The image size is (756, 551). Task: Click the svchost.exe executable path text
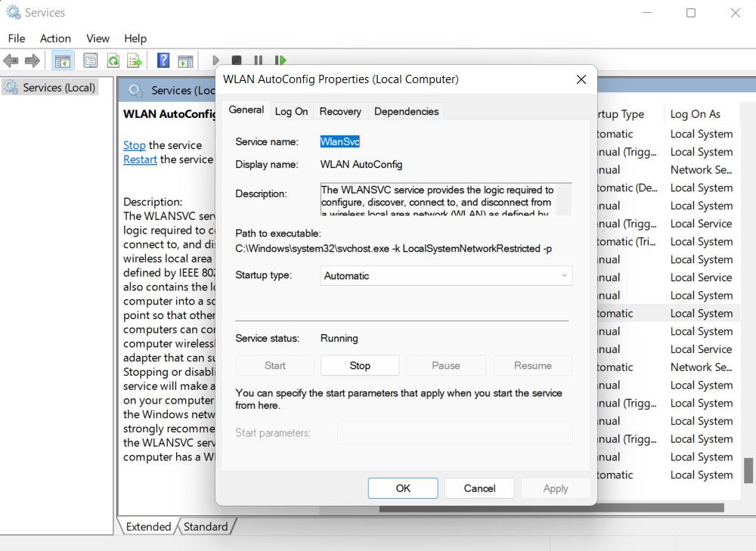393,249
